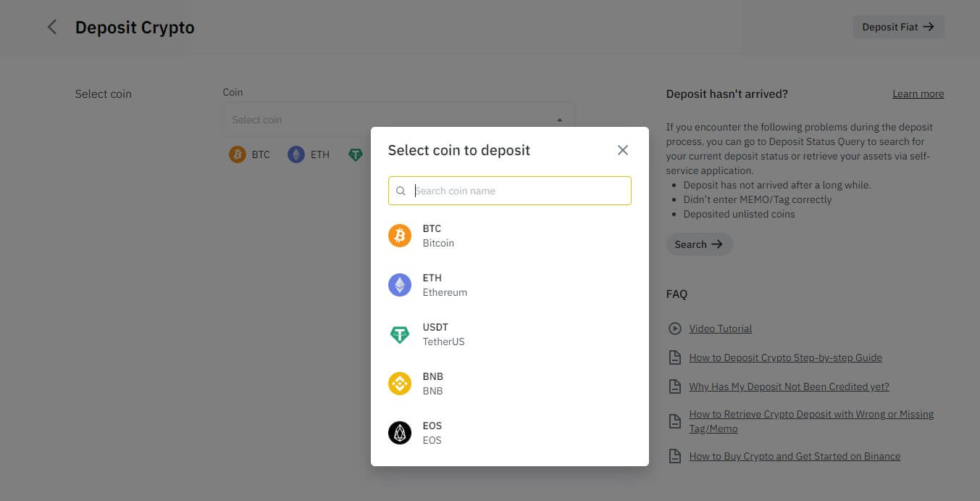Open the Learn more link
The height and width of the screenshot is (501, 980).
pos(918,94)
